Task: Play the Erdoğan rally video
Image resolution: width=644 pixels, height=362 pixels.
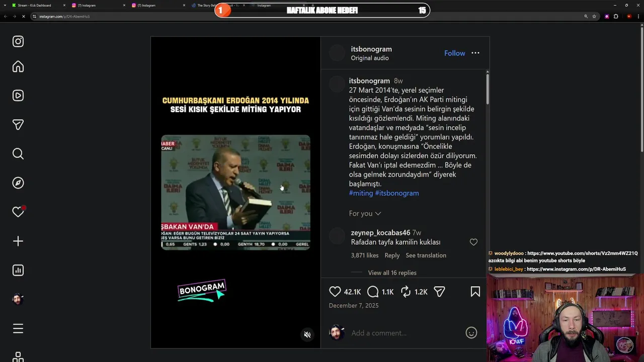Action: pos(235,192)
